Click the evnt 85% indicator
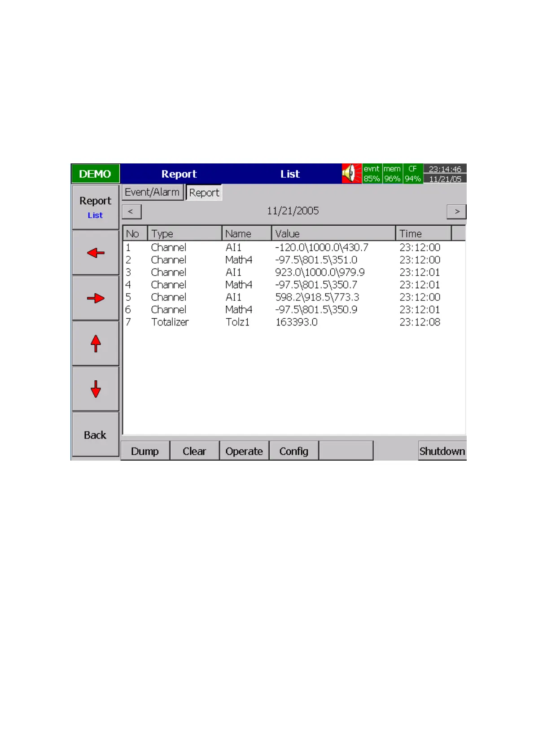 (x=372, y=173)
